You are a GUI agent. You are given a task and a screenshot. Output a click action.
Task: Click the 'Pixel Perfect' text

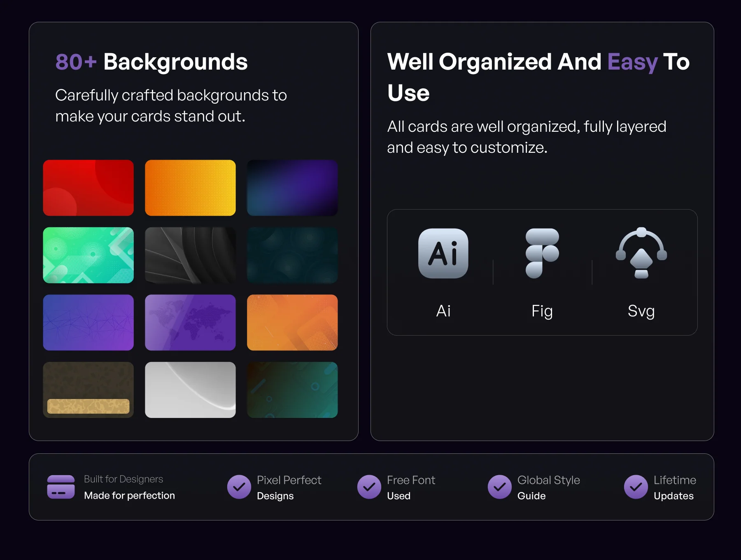(289, 480)
